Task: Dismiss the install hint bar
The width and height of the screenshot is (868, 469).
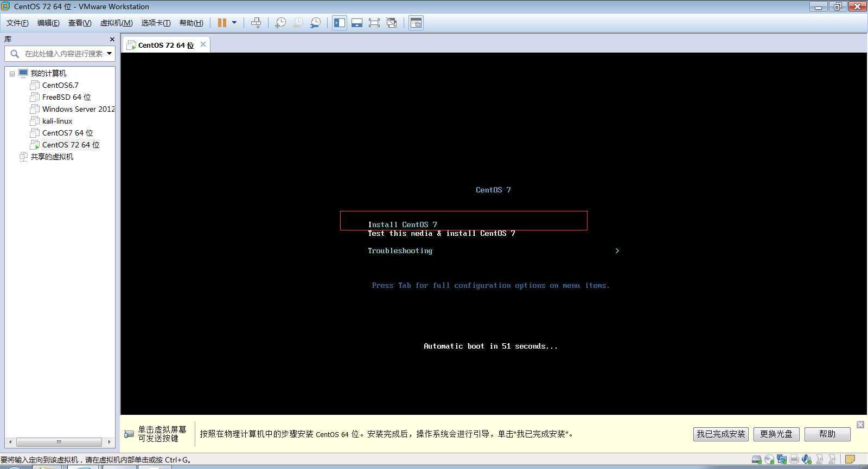Action: coord(860,424)
